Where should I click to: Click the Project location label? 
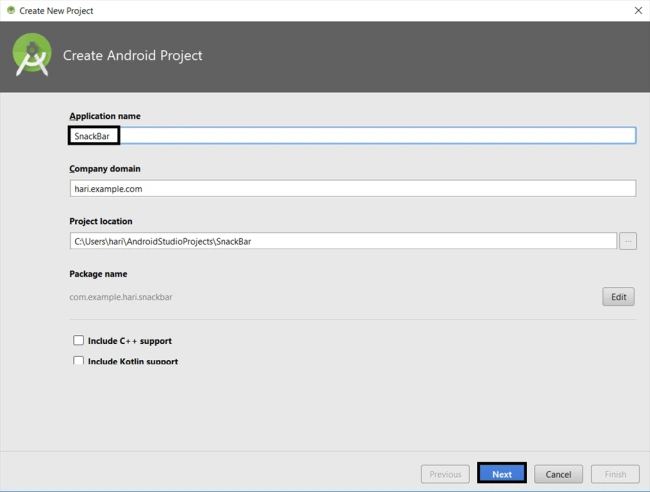(101, 221)
